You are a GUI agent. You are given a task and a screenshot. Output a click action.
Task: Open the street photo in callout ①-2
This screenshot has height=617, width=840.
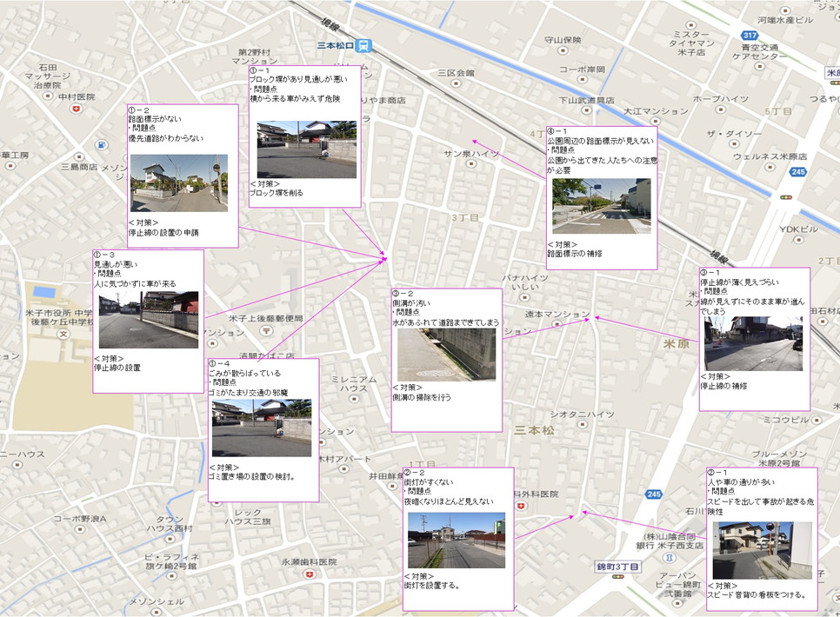coord(178,183)
